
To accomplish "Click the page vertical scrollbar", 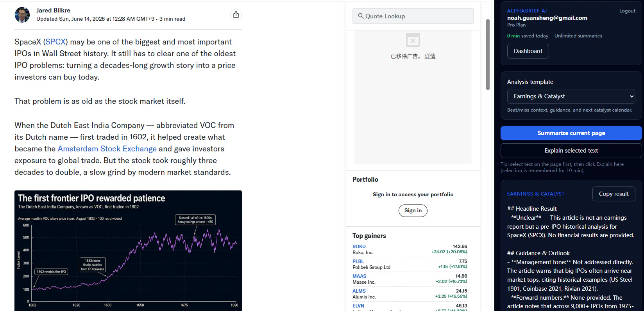I will pos(488,55).
